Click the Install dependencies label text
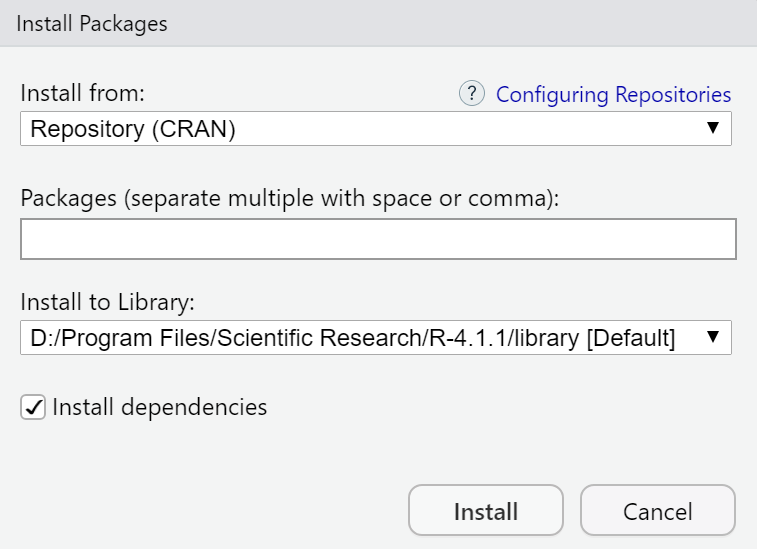Image resolution: width=757 pixels, height=549 pixels. [x=160, y=407]
